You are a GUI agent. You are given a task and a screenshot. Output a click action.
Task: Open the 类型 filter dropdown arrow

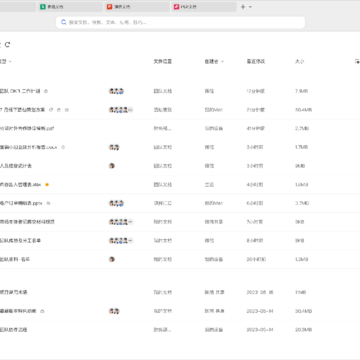click(x=10, y=61)
